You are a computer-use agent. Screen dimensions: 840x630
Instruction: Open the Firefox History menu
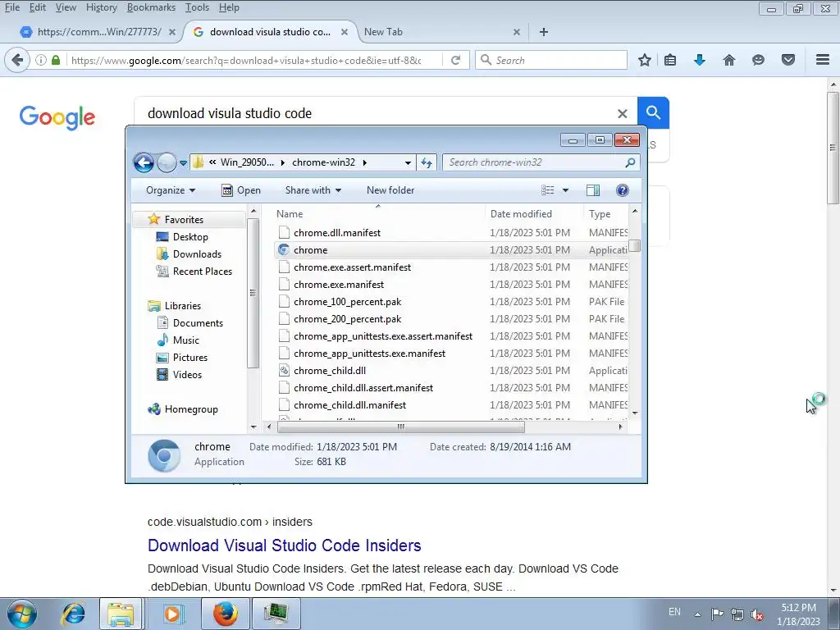tap(101, 7)
